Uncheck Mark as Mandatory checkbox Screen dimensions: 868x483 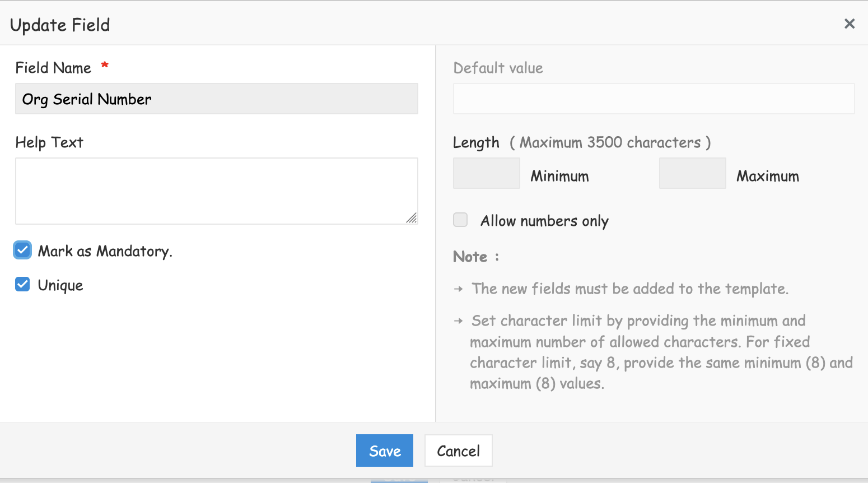click(x=22, y=250)
